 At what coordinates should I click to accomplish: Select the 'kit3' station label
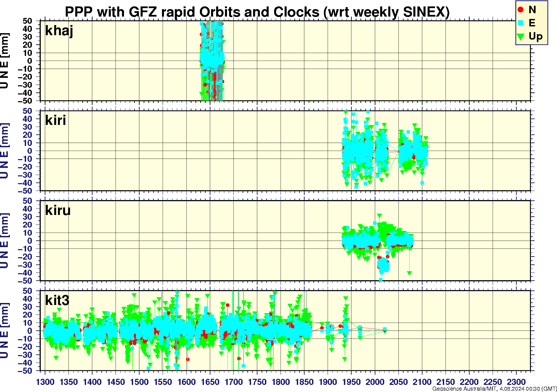click(57, 300)
